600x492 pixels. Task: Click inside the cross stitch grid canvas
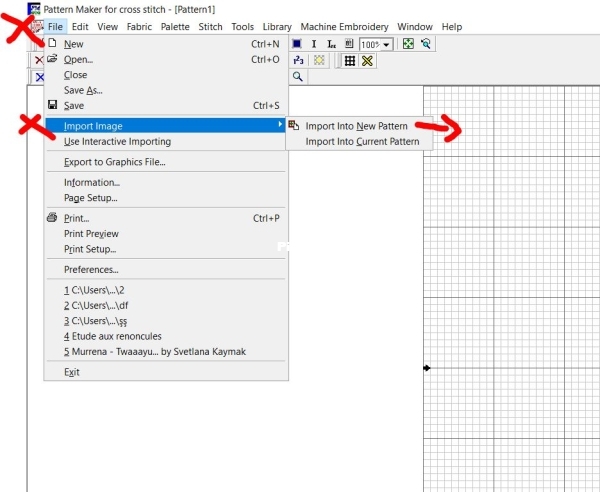(x=512, y=289)
